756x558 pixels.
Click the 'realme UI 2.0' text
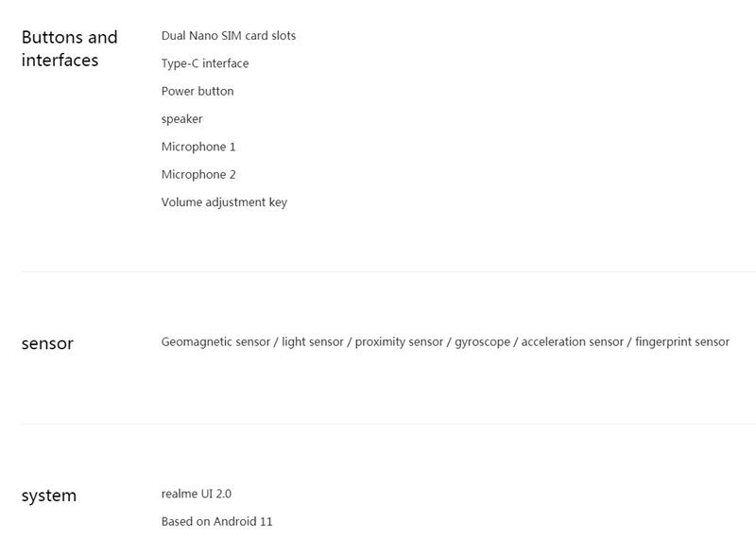coord(197,494)
